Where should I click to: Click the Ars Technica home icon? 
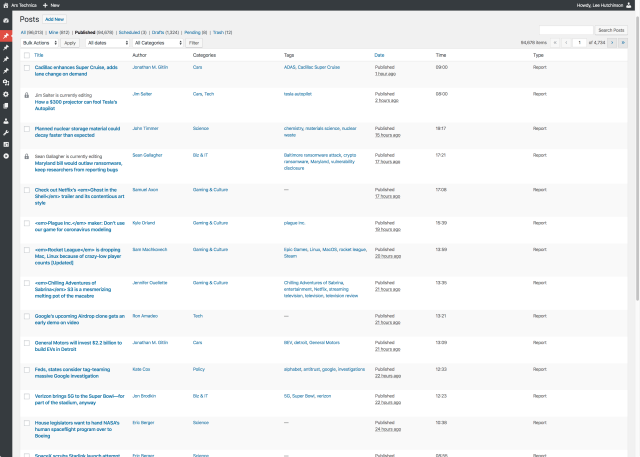pyautogui.click(x=4, y=4)
